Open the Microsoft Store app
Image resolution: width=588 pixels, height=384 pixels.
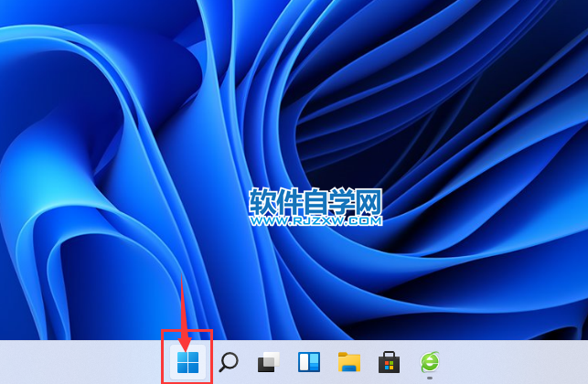[x=389, y=362]
